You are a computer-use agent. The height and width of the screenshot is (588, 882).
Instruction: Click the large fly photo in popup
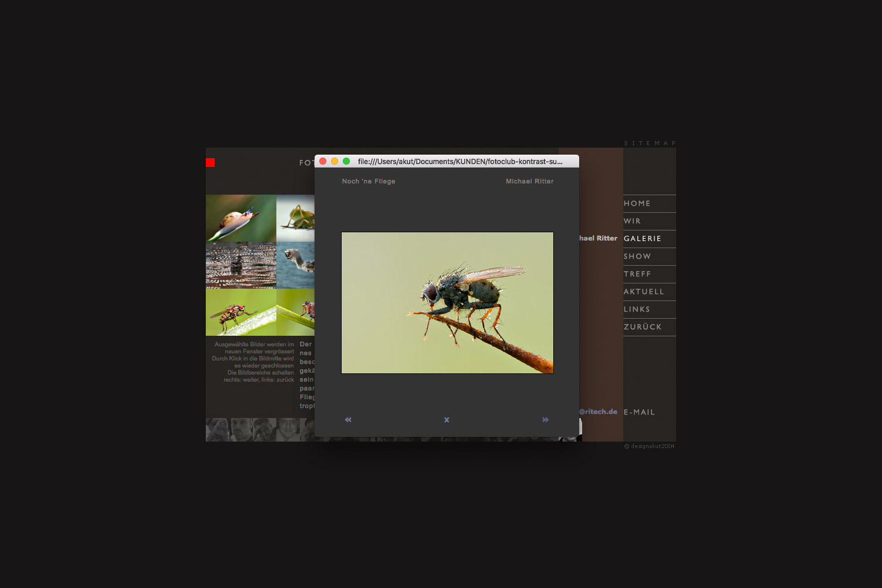pyautogui.click(x=447, y=303)
